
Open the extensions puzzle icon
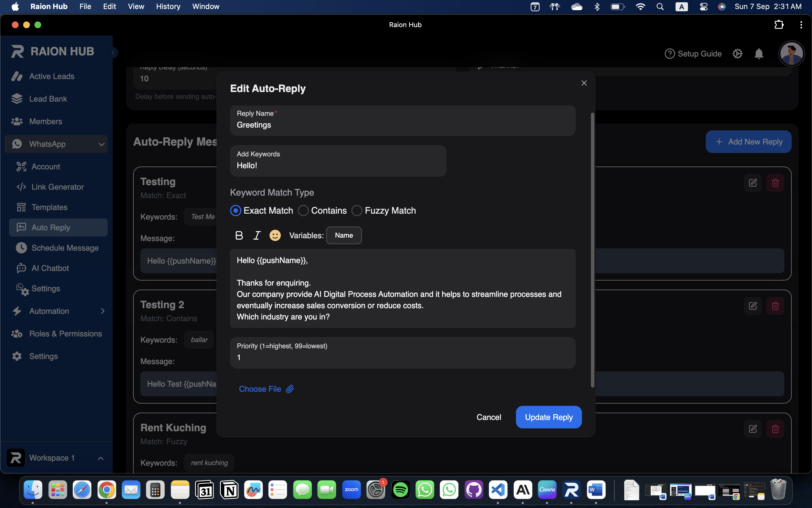tap(779, 25)
